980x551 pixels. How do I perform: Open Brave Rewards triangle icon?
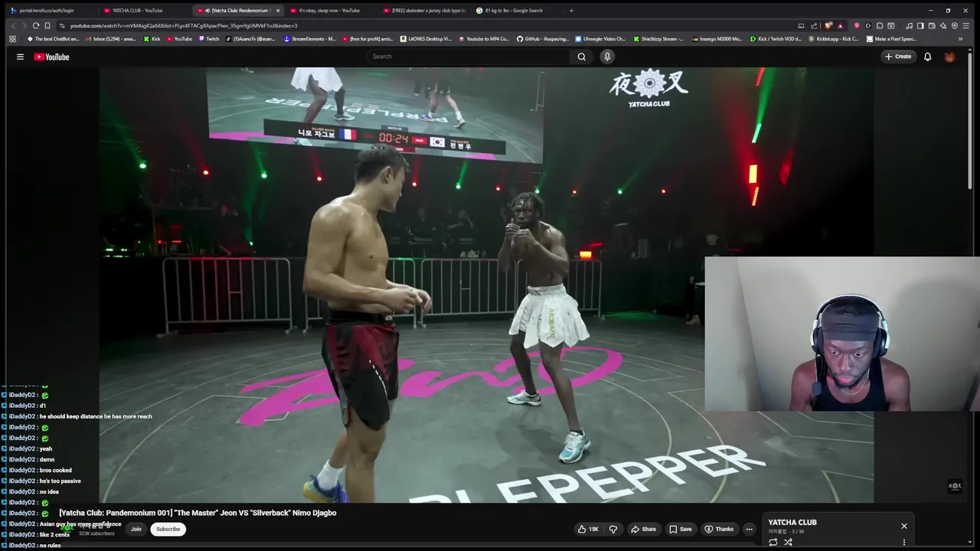840,25
